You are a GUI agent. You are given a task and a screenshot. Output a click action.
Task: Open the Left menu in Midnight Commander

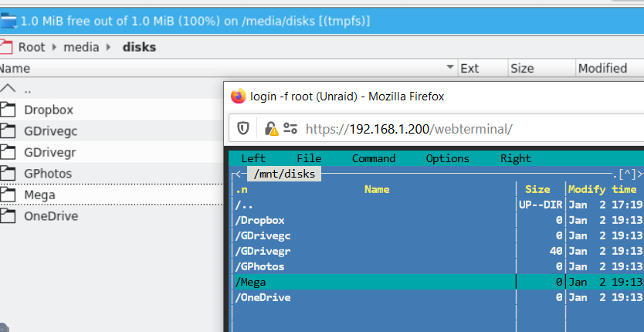tap(253, 158)
